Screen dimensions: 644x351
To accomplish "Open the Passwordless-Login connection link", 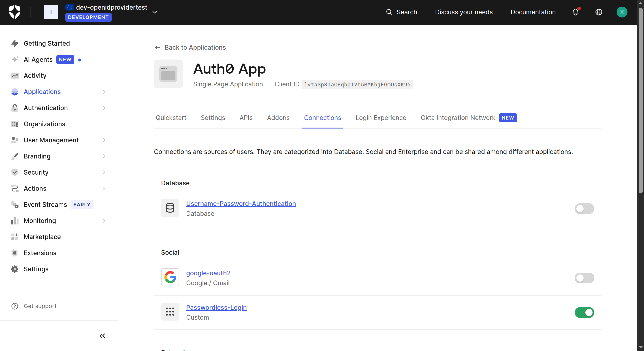I will (x=216, y=308).
